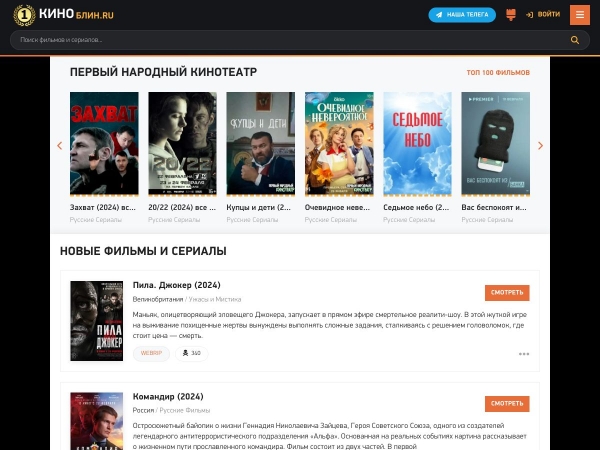Open the Командир poster image
This screenshot has width=600, height=450.
pos(97,421)
